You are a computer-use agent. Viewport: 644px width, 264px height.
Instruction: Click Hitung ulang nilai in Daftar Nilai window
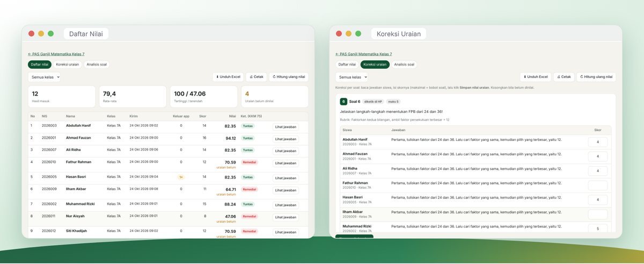coord(289,77)
